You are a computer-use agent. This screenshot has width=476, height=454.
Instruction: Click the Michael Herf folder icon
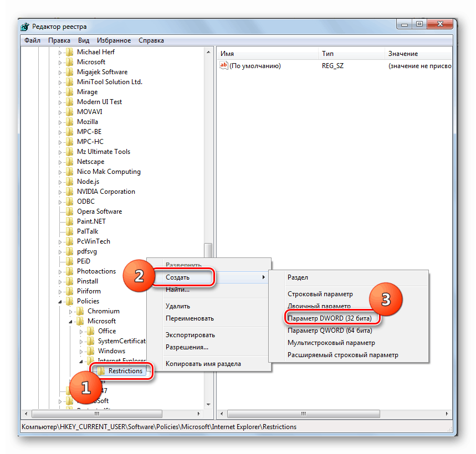(70, 52)
